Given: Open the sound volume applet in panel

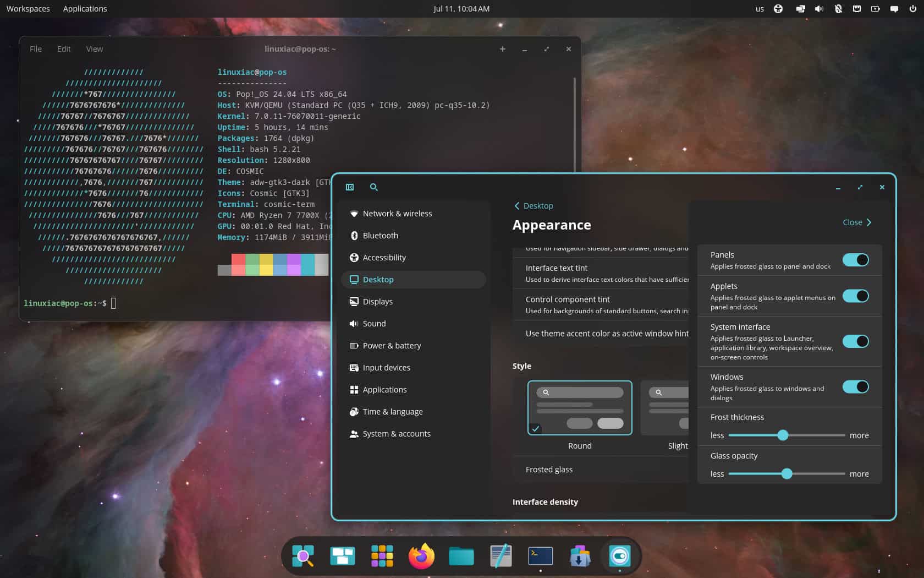Looking at the screenshot, I should tap(819, 9).
